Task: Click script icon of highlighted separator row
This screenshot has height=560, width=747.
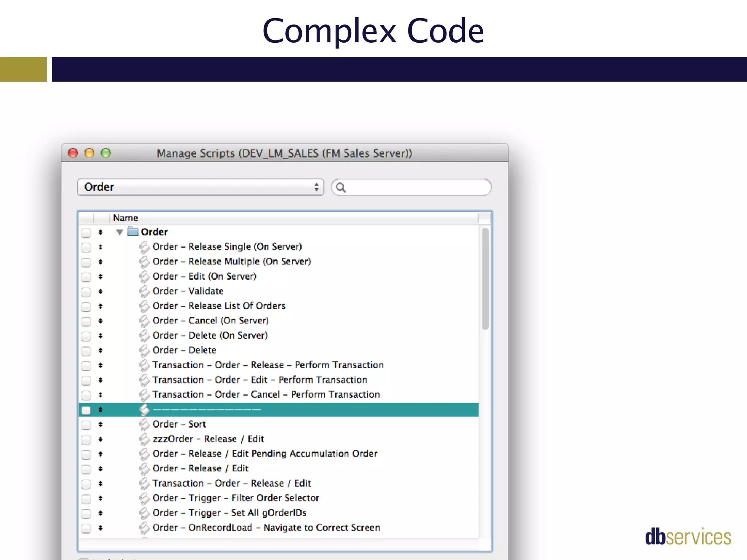Action: tap(144, 410)
